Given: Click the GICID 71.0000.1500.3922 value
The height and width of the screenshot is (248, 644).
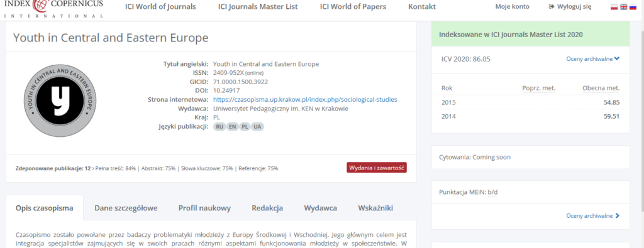Looking at the screenshot, I should (241, 82).
